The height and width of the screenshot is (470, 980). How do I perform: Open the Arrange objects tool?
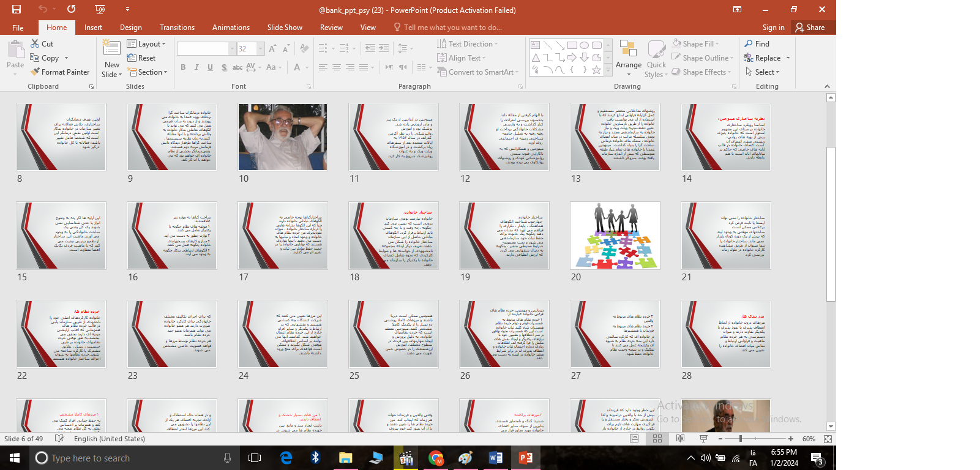629,56
